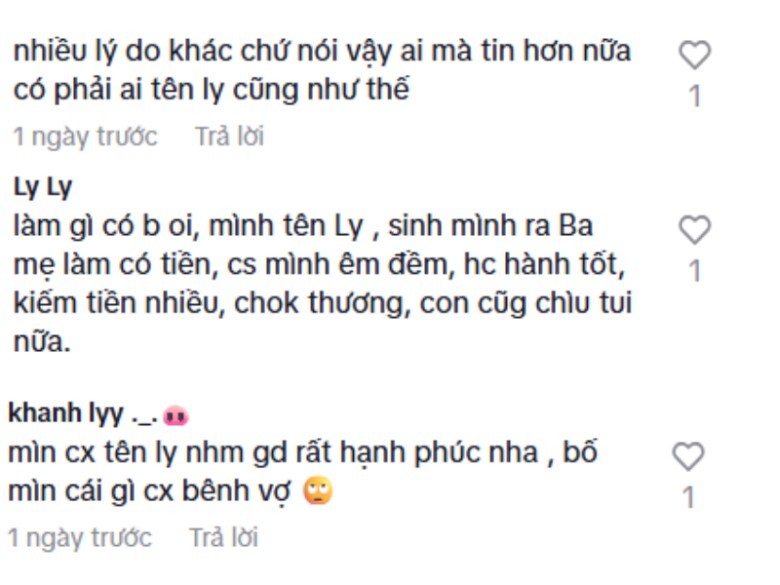Click "1 ngày trước" under khanh lyy's comment

80,538
